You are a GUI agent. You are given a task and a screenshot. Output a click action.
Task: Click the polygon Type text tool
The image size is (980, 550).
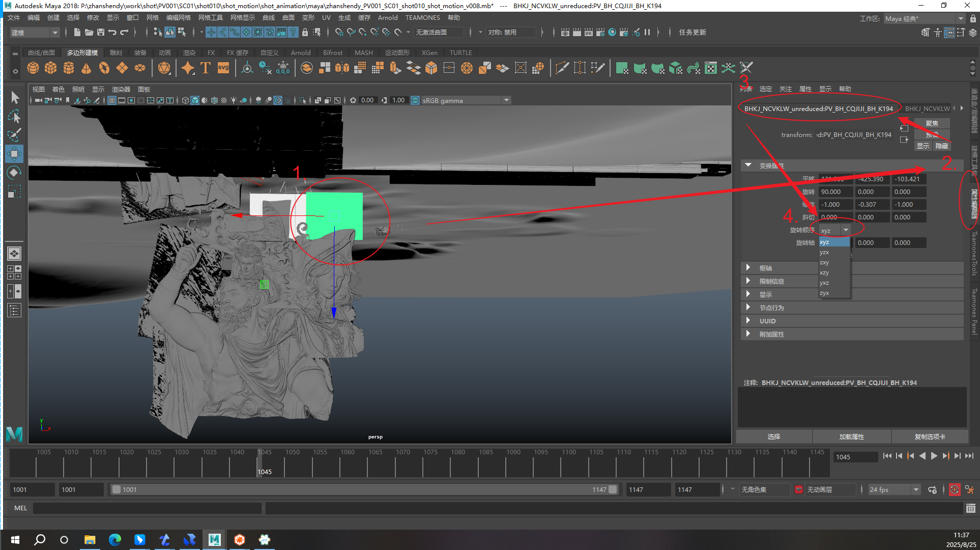coord(206,68)
